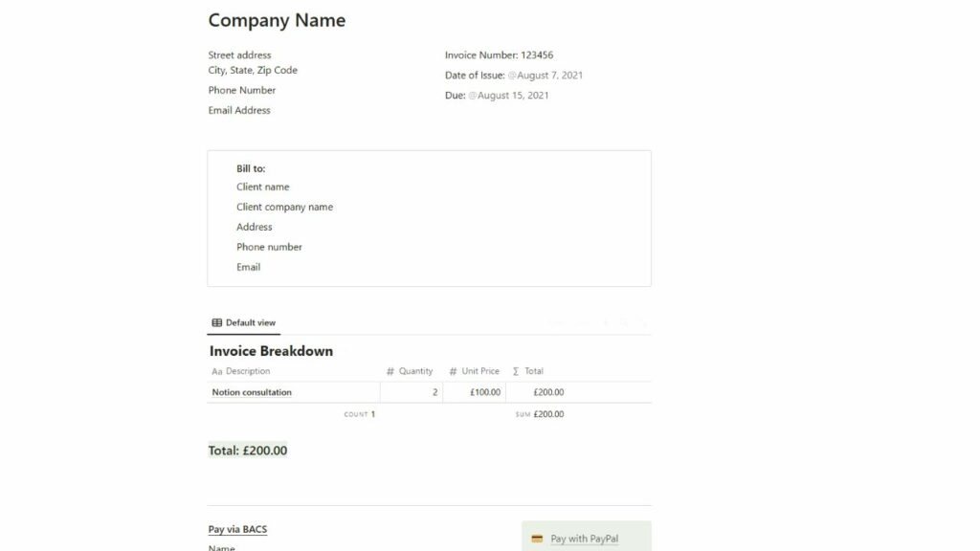Click the Aa icon in the Description header
Viewport: 980px width, 551px height.
point(217,371)
